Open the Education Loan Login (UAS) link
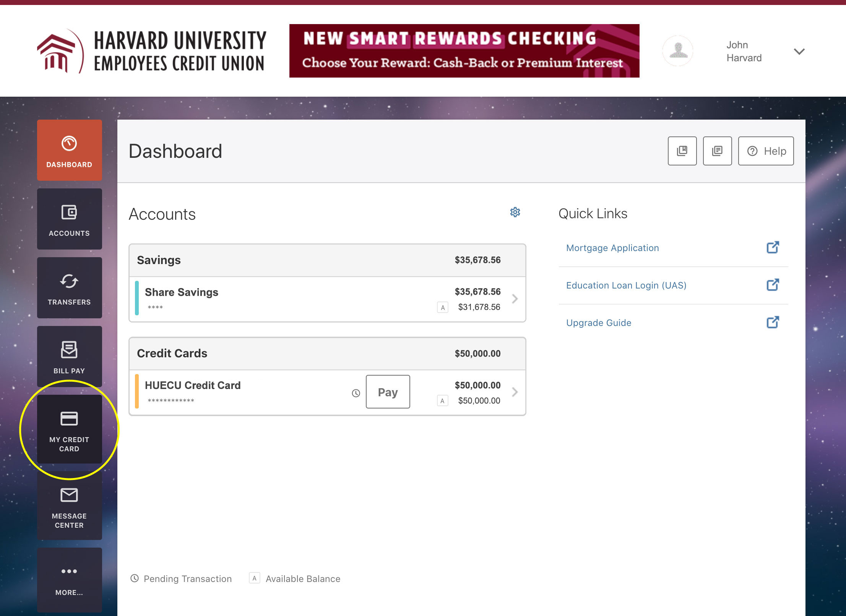846x616 pixels. (x=626, y=285)
